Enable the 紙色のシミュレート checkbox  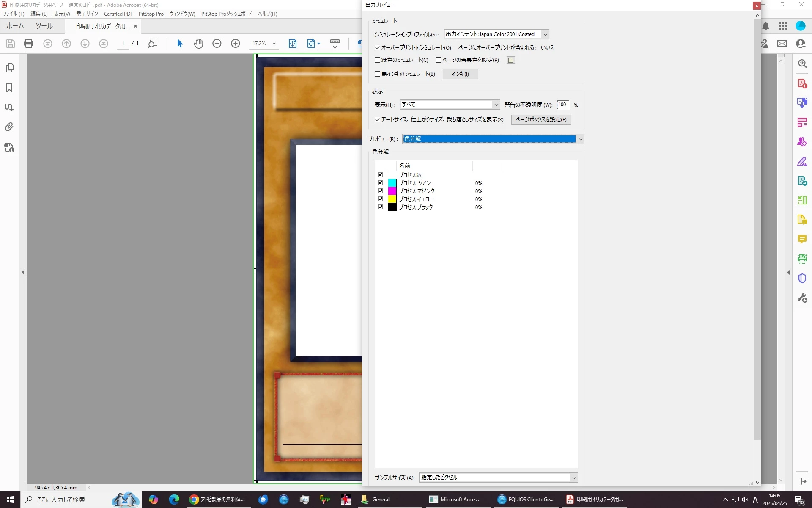click(x=378, y=60)
